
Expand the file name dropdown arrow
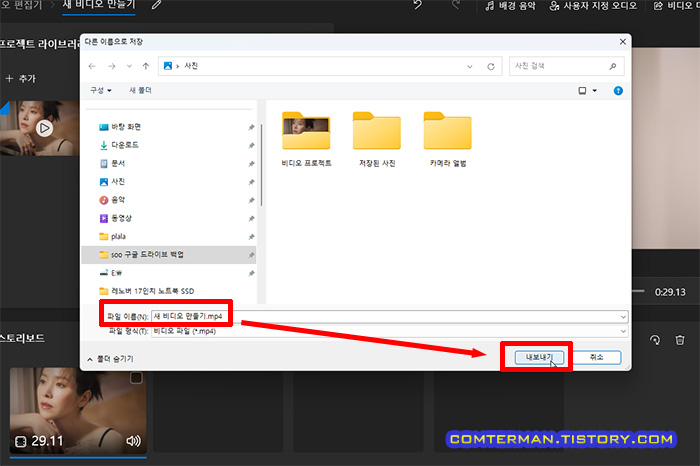click(x=623, y=316)
